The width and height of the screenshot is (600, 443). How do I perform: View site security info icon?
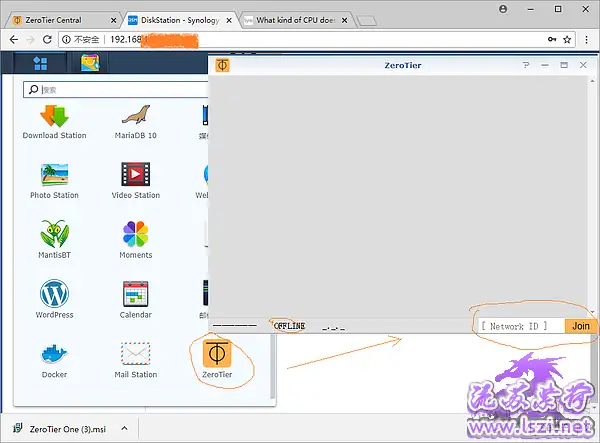coord(66,39)
